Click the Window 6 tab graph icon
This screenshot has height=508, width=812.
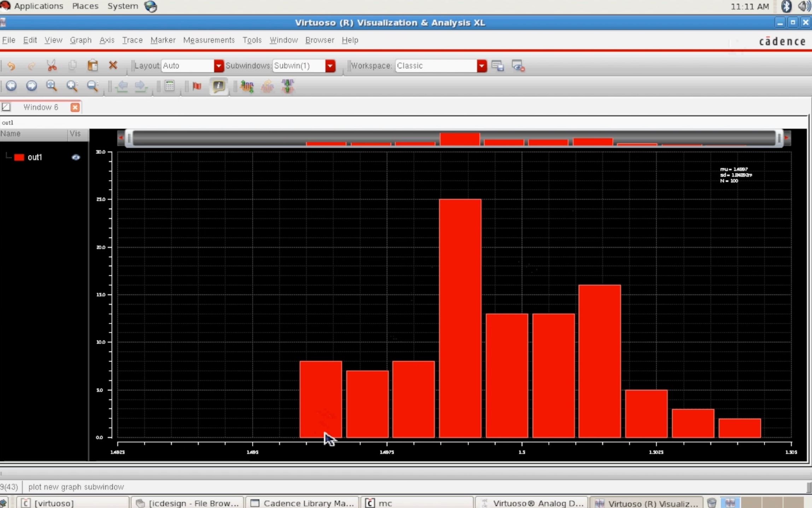6,107
